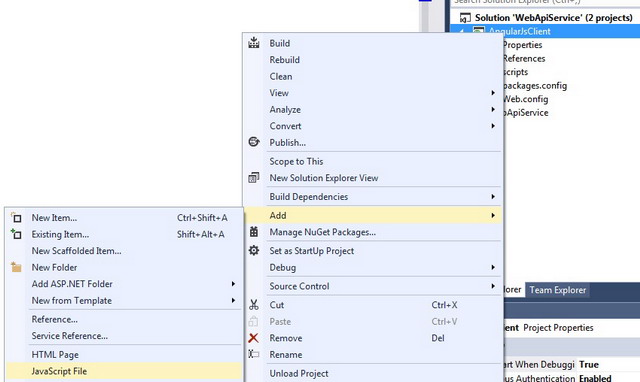Select Build from the context menu
Image resolution: width=640 pixels, height=382 pixels.
pyautogui.click(x=373, y=43)
